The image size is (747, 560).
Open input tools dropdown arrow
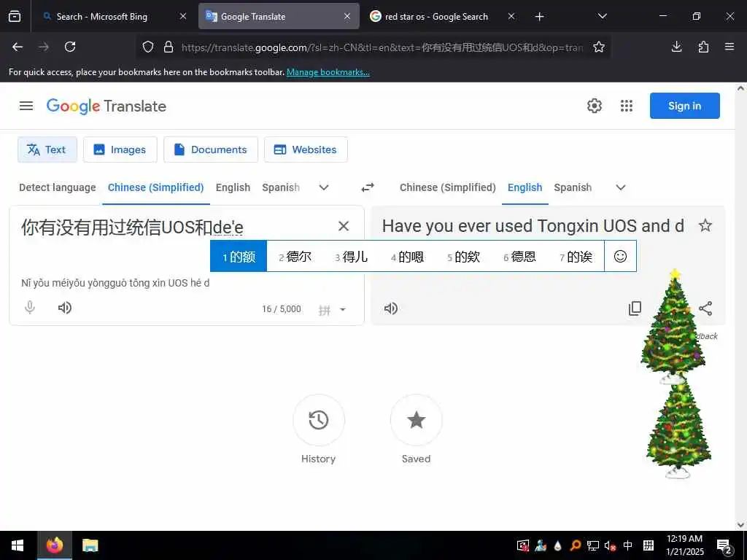[343, 309]
